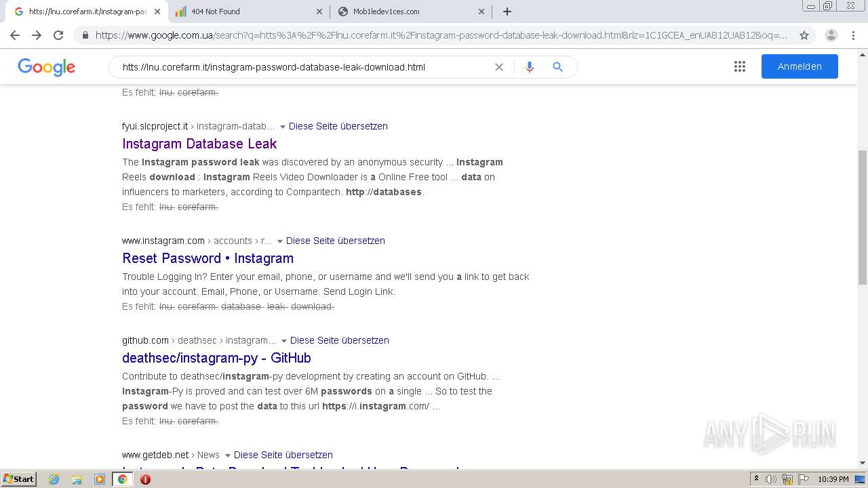
Task: Open Reset Password • Instagram result
Action: click(208, 258)
